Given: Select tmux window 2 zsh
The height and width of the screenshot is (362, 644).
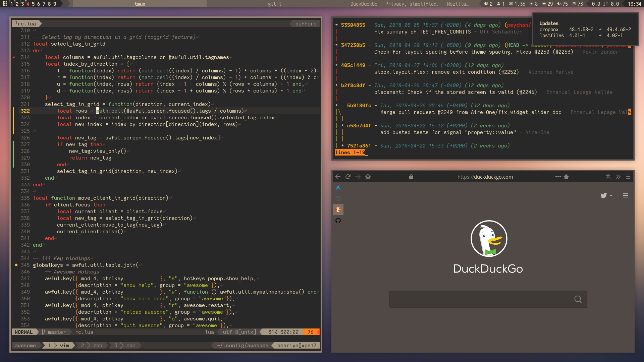Looking at the screenshot, I should (x=92, y=346).
